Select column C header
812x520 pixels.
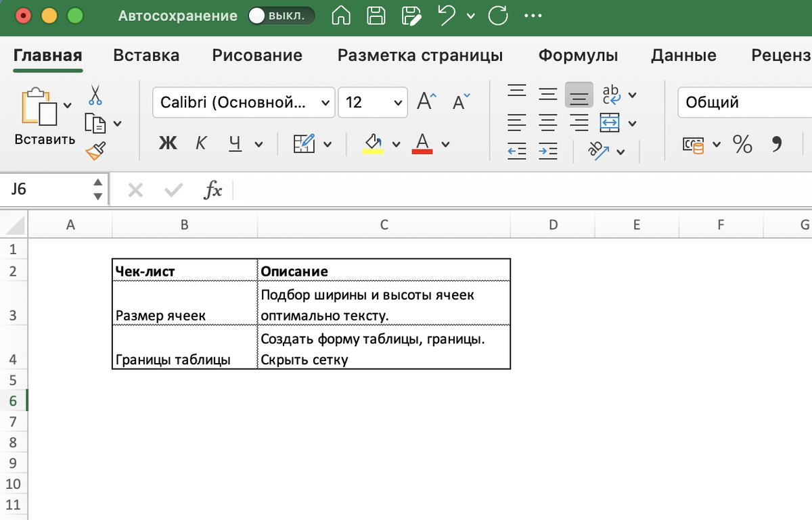click(384, 225)
